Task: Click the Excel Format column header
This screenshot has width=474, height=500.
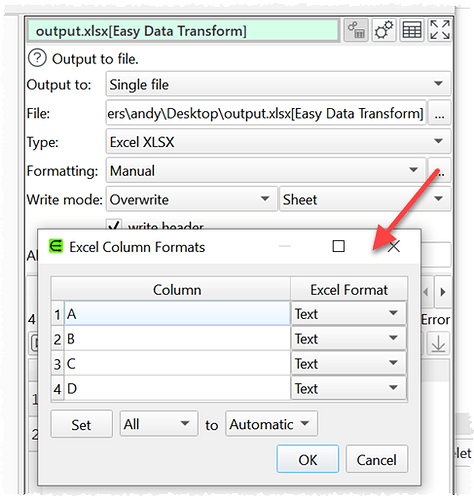Action: (349, 289)
